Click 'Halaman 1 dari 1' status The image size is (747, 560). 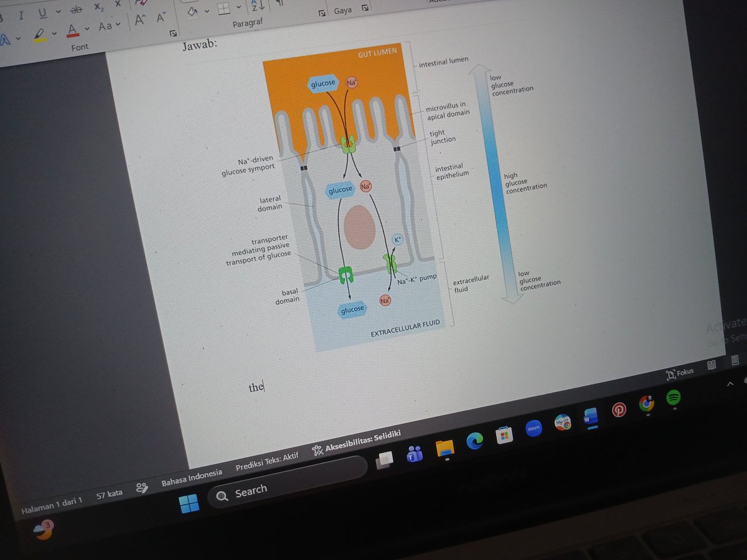pos(52,505)
